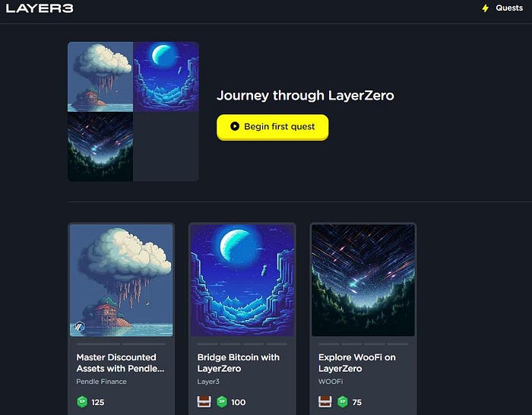Viewport: 532px width, 415px height.
Task: Click the green XP gem showing 75
Action: click(343, 402)
